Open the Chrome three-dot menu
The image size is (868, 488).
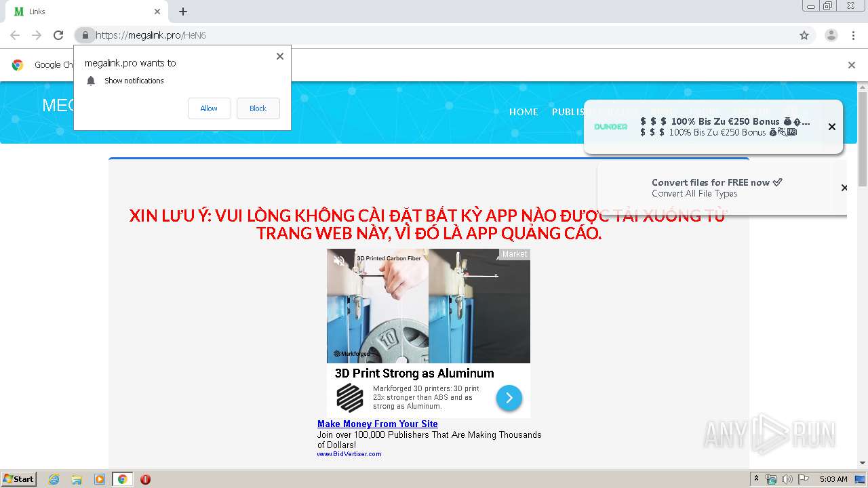coord(853,35)
